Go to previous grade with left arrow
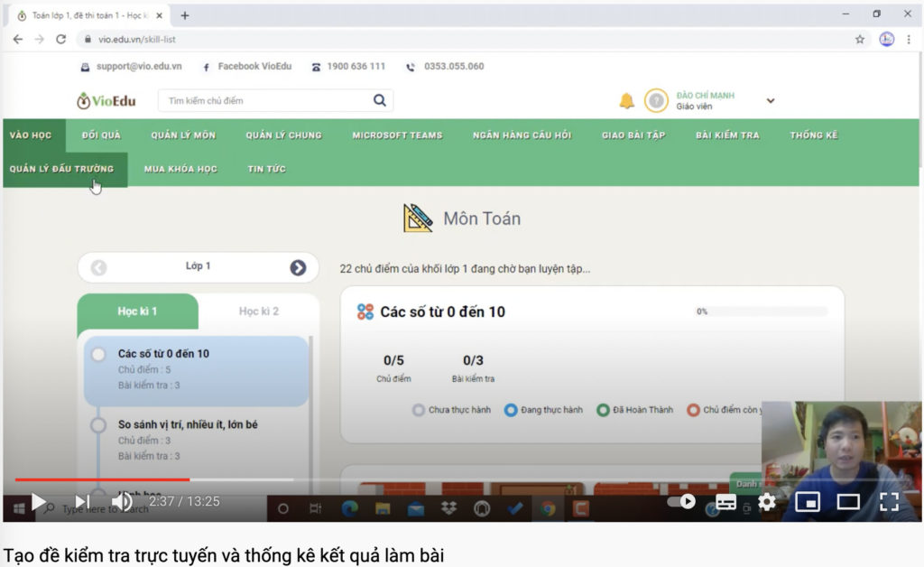 pos(99,267)
